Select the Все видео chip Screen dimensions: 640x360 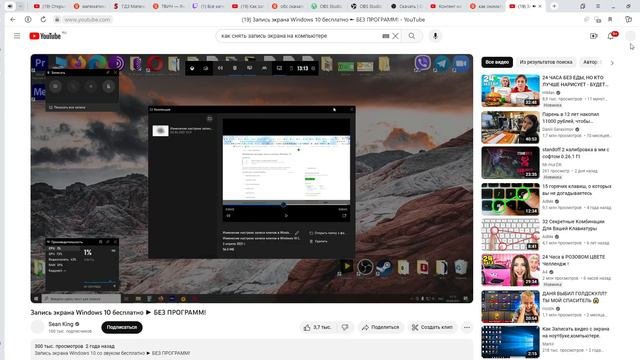(497, 62)
